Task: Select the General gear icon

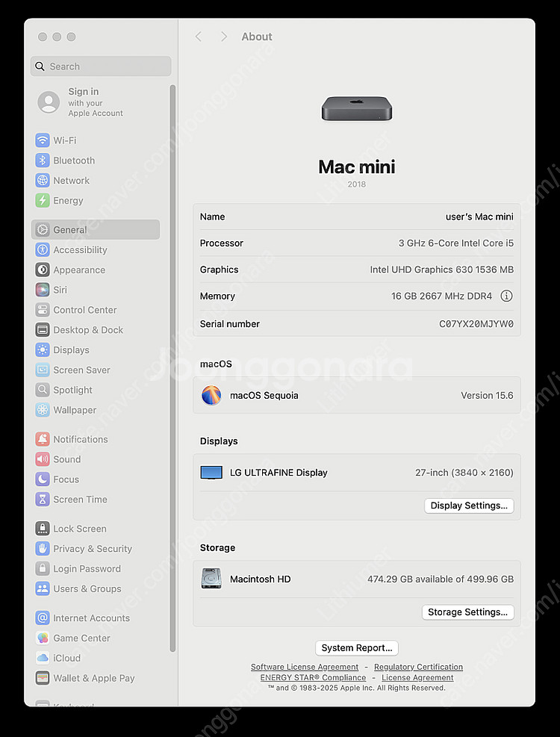Action: coord(43,229)
